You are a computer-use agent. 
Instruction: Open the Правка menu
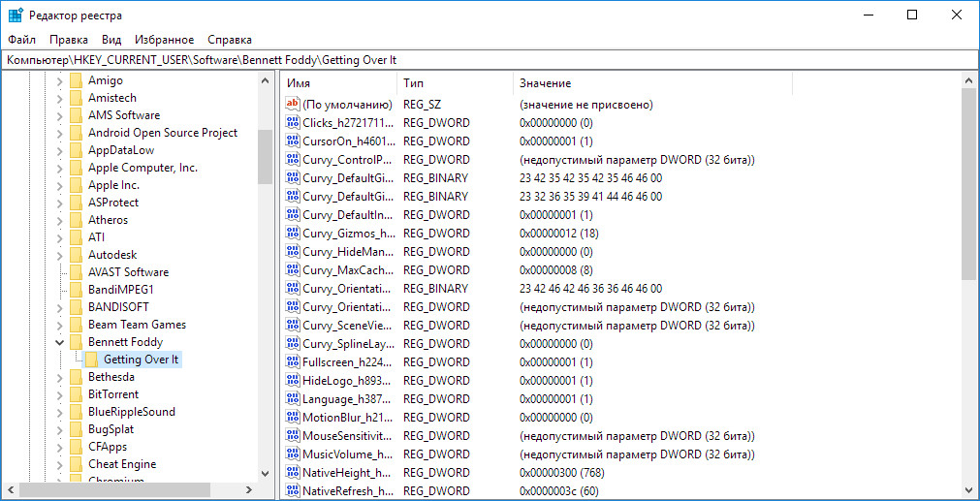coord(69,40)
